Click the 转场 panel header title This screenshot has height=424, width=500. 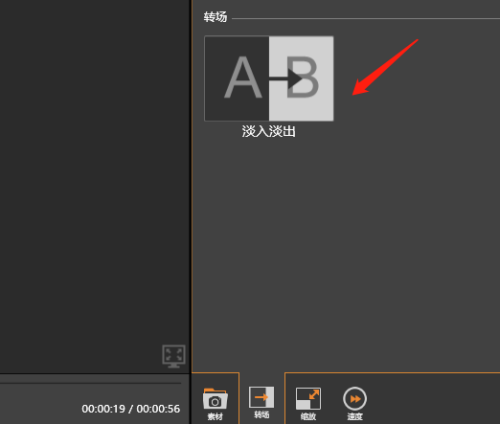(x=215, y=17)
